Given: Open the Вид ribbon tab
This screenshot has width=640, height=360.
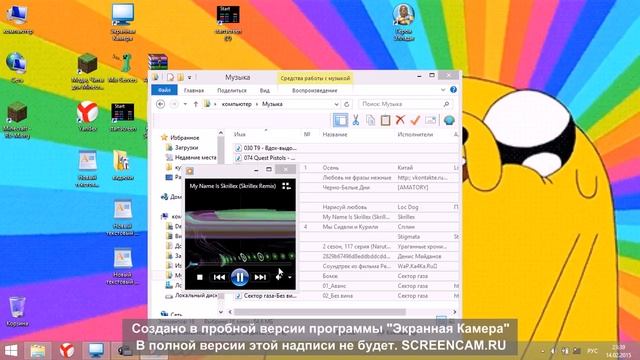Looking at the screenshot, I should [x=264, y=90].
